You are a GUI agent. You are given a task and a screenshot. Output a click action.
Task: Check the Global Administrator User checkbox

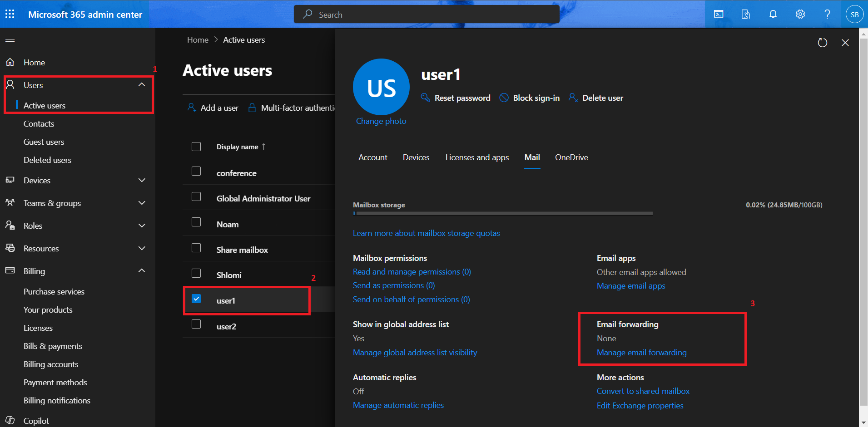coord(196,196)
